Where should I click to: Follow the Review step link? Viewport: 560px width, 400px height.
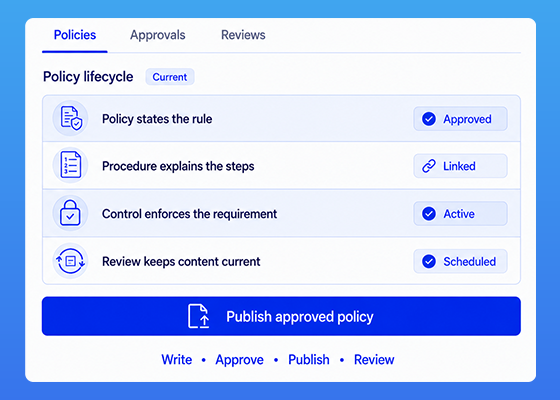374,360
